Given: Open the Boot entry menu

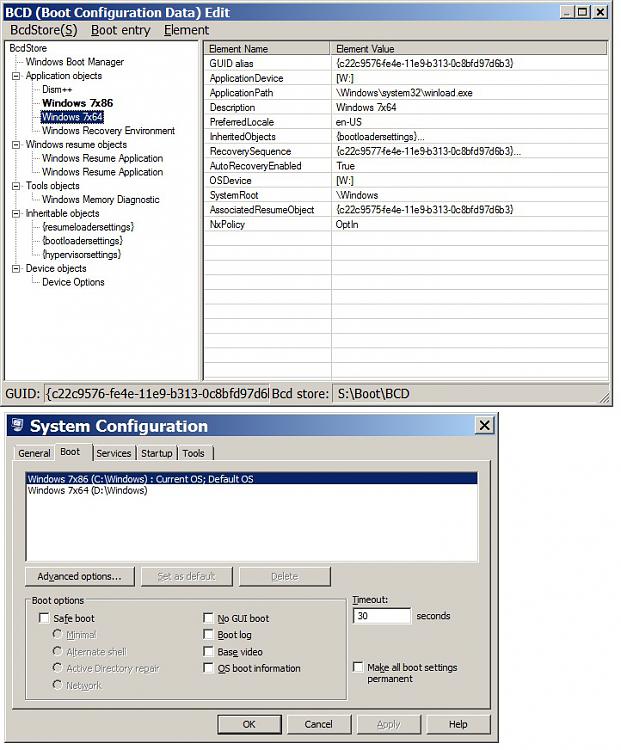Looking at the screenshot, I should coord(121,30).
